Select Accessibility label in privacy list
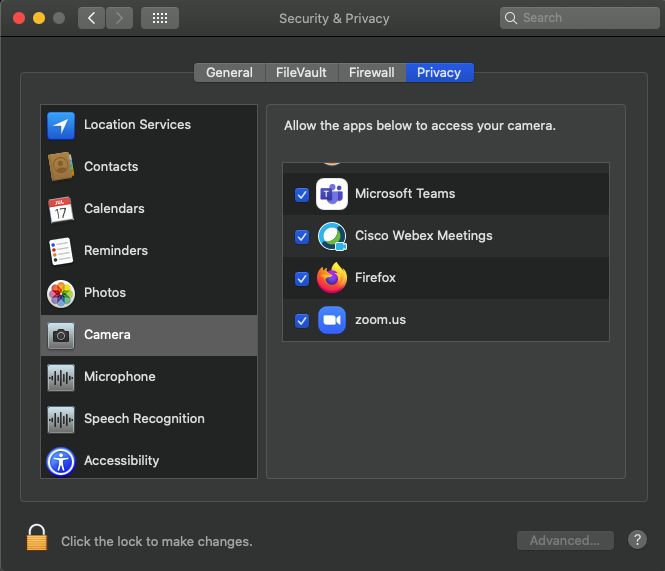The image size is (665, 571). click(122, 460)
